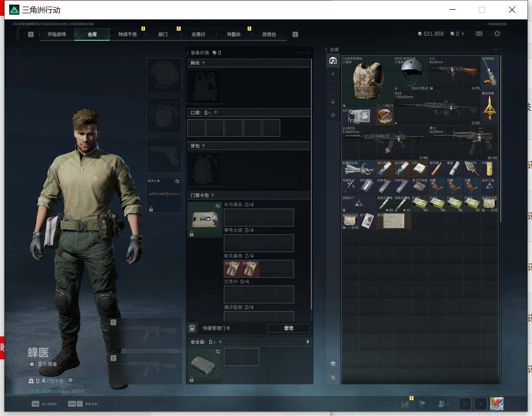
Task: Select the handheld drill tool item
Action: tap(490, 74)
